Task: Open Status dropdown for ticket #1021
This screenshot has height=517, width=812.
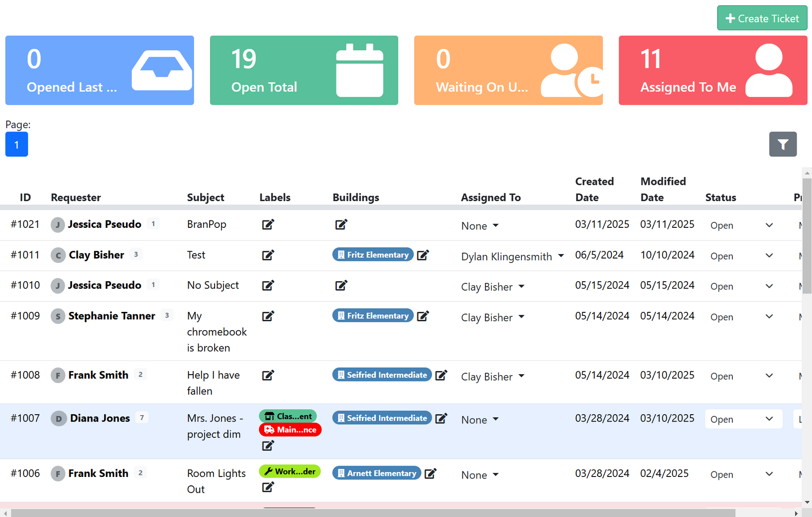Action: [743, 225]
